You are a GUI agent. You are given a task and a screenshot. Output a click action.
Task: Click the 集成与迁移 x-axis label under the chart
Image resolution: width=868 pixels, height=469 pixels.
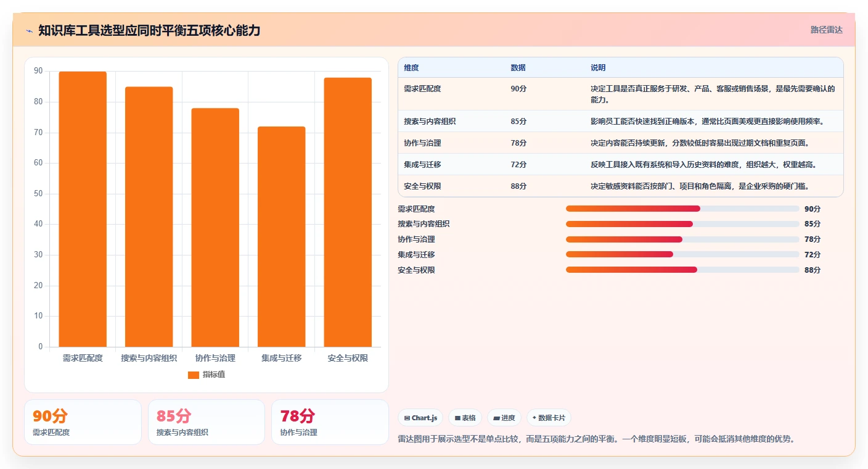281,358
